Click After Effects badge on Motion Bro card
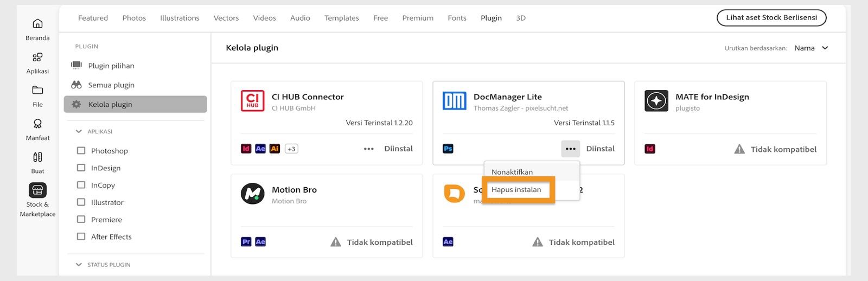 [x=260, y=242]
